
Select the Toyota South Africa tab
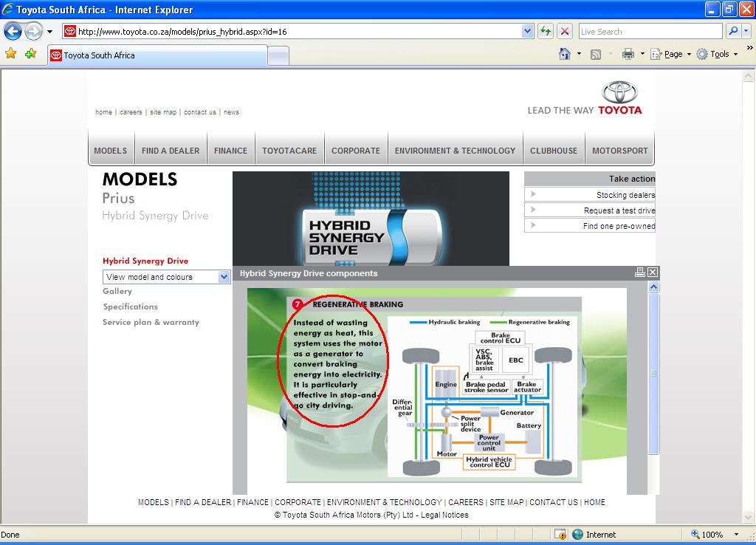click(157, 55)
